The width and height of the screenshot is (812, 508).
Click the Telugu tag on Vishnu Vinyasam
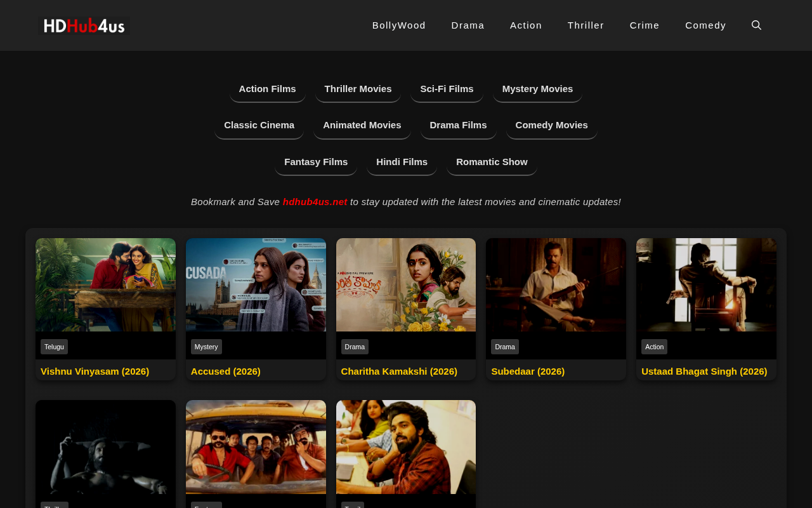click(x=54, y=347)
